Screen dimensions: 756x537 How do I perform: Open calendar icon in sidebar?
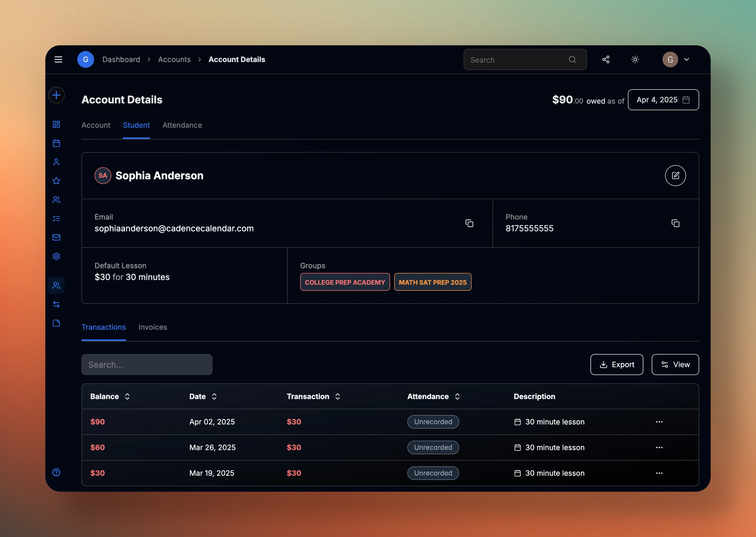(x=56, y=143)
